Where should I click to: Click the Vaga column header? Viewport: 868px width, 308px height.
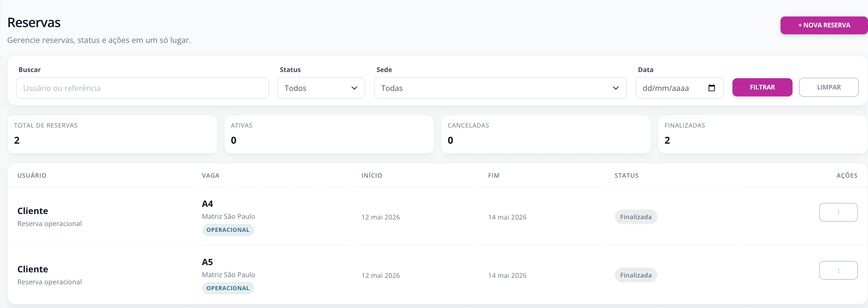(x=211, y=176)
